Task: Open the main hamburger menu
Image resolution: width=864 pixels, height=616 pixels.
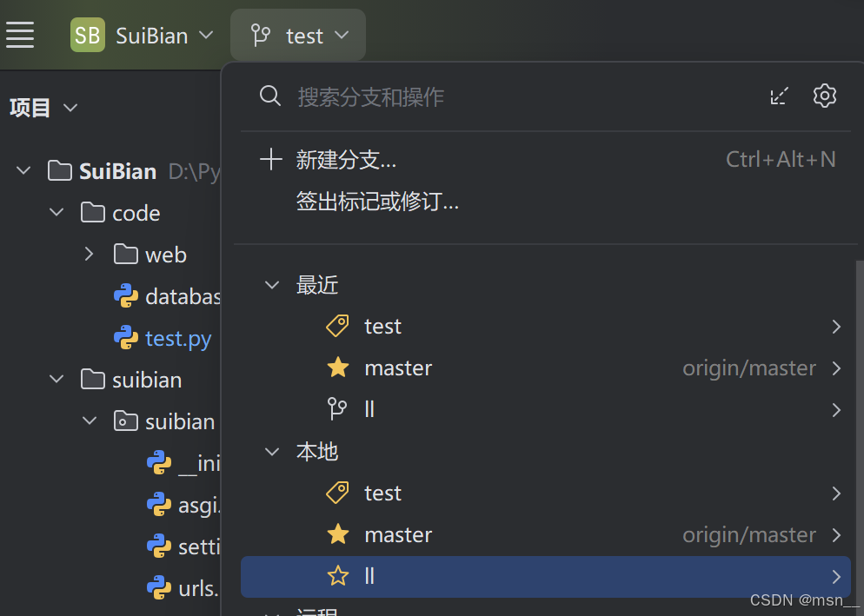Action: coord(19,35)
